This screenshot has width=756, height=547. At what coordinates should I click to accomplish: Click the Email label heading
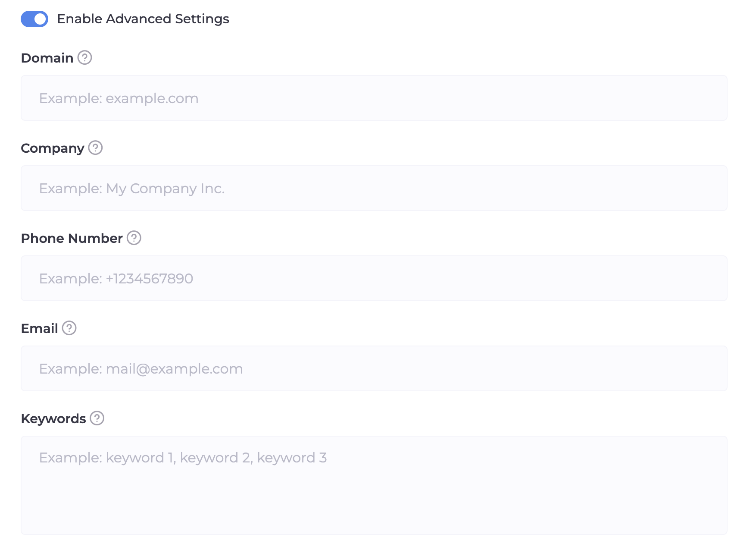(x=39, y=328)
